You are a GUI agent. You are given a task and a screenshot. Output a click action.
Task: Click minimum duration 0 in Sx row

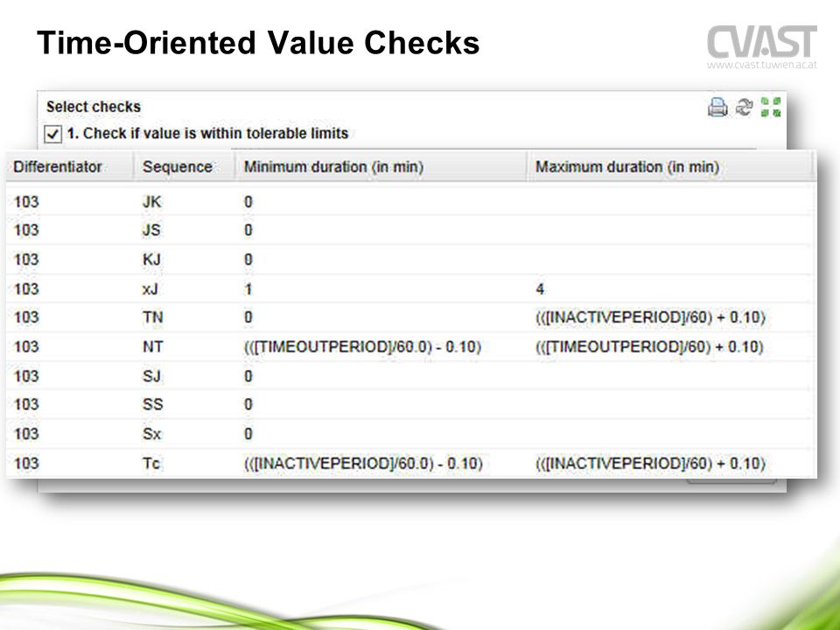[x=248, y=433]
